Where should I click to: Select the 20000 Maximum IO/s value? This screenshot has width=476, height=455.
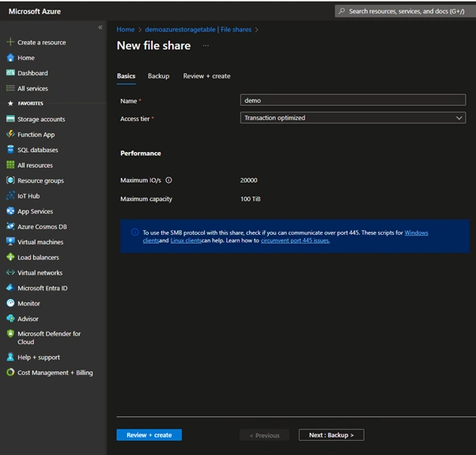click(x=248, y=180)
